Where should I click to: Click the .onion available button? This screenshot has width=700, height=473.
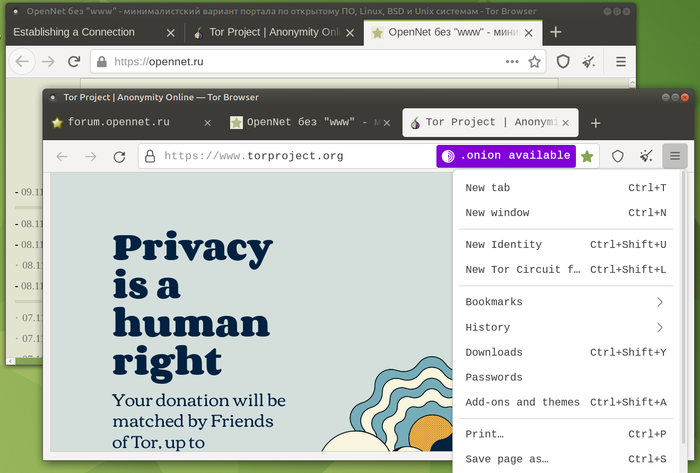[506, 156]
